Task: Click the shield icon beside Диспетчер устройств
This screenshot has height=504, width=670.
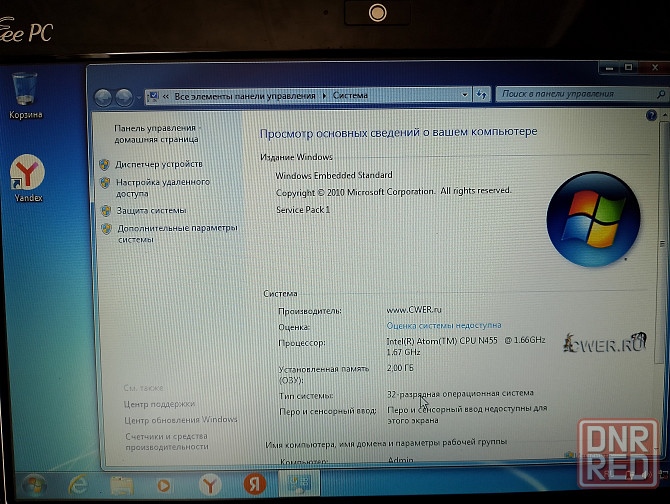Action: (x=104, y=164)
